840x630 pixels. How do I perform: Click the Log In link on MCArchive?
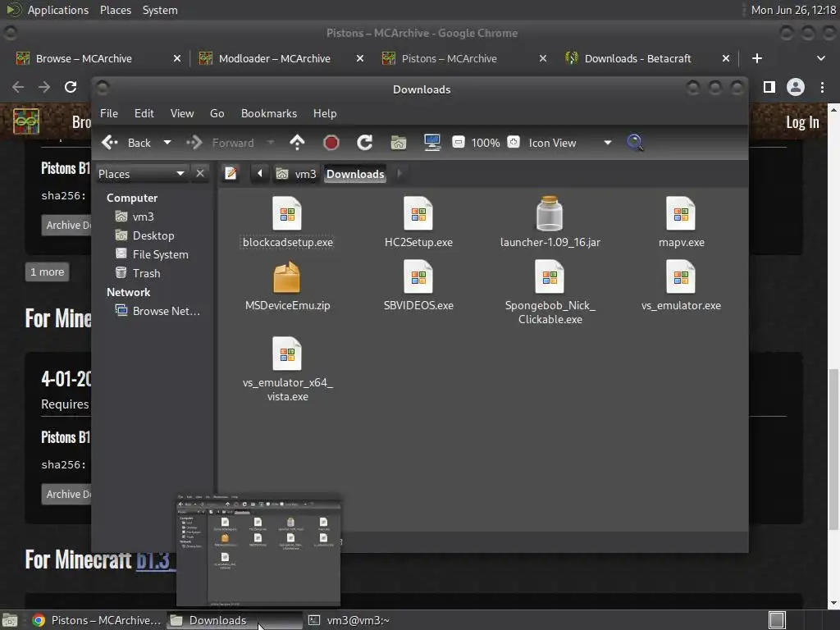click(x=802, y=122)
